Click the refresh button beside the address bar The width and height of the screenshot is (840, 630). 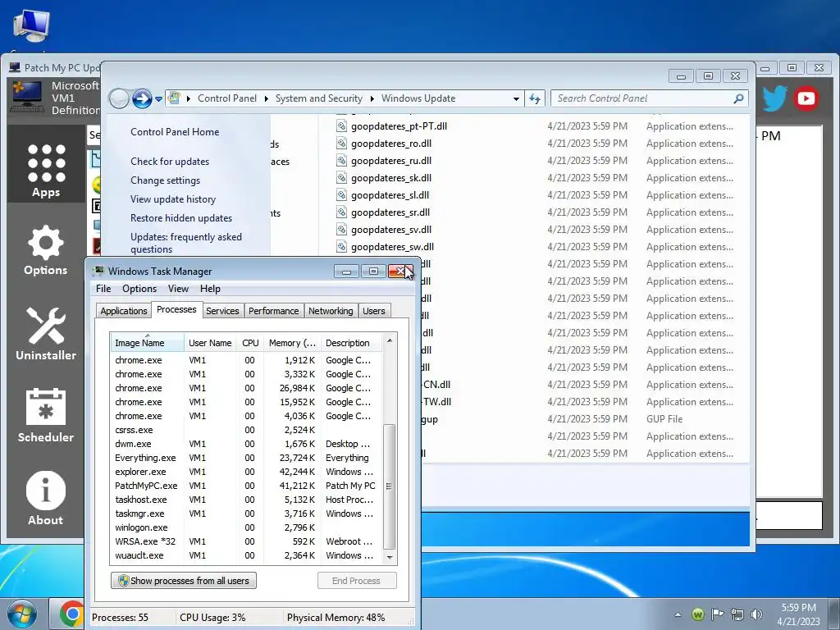pos(535,98)
